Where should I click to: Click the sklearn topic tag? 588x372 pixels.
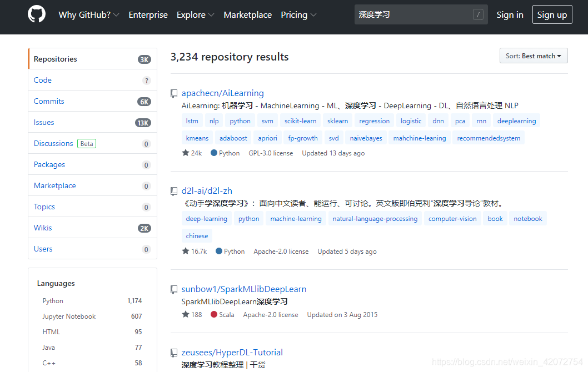(x=337, y=120)
